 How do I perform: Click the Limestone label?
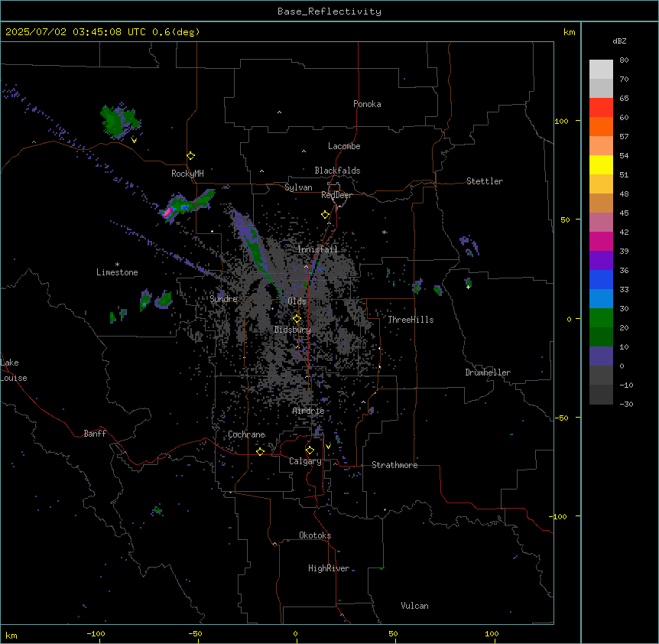coord(117,272)
